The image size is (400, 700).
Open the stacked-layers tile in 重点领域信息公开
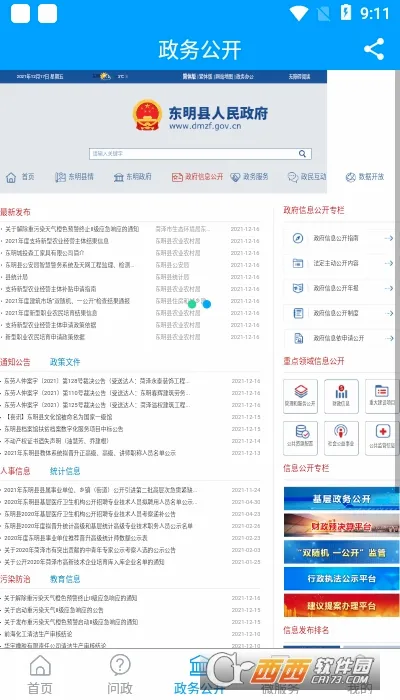pyautogui.click(x=300, y=396)
